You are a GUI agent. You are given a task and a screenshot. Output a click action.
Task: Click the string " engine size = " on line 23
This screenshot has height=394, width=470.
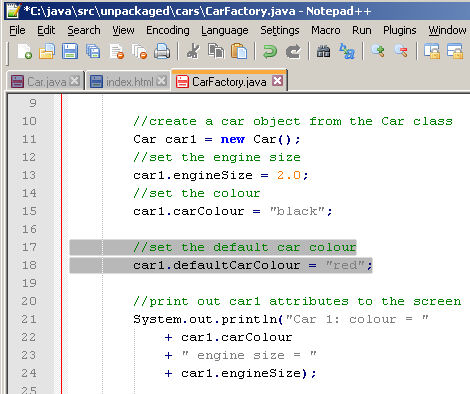click(x=249, y=355)
